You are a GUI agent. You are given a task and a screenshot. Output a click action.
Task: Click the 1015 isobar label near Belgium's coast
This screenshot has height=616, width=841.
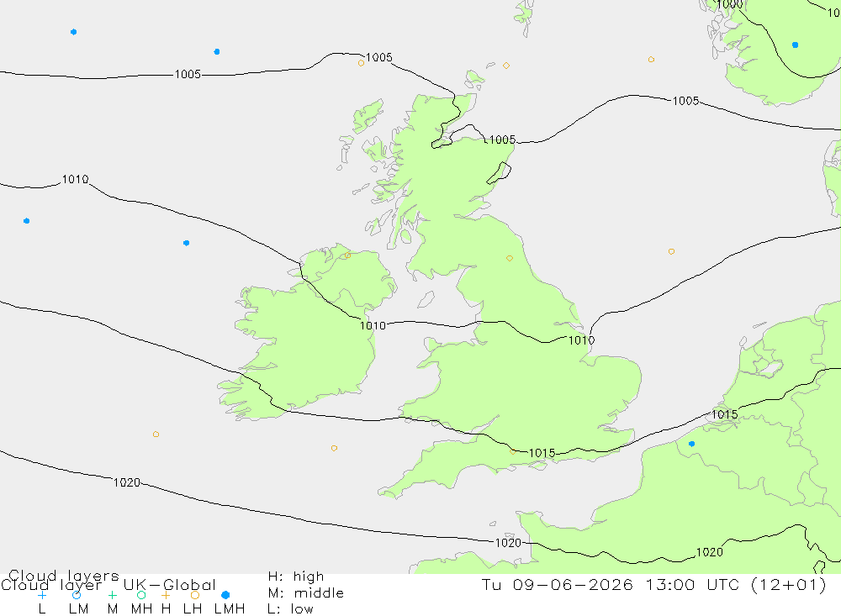725,414
